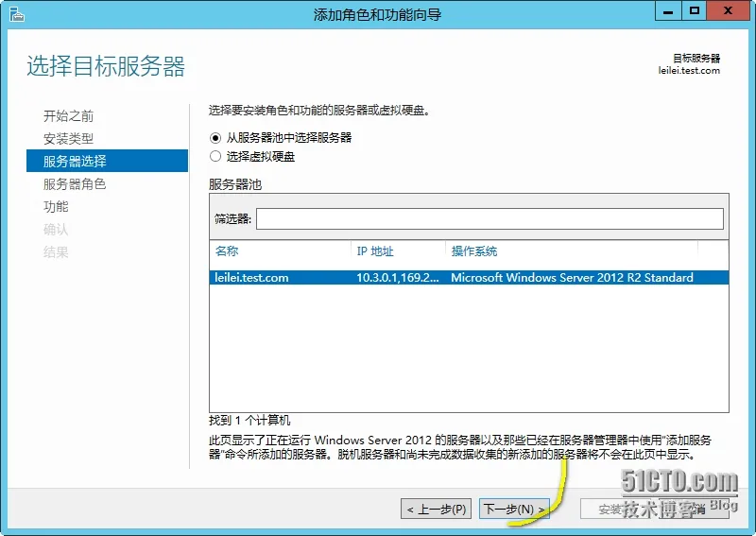The image size is (756, 536).
Task: Maximize the wizard window
Action: point(694,10)
